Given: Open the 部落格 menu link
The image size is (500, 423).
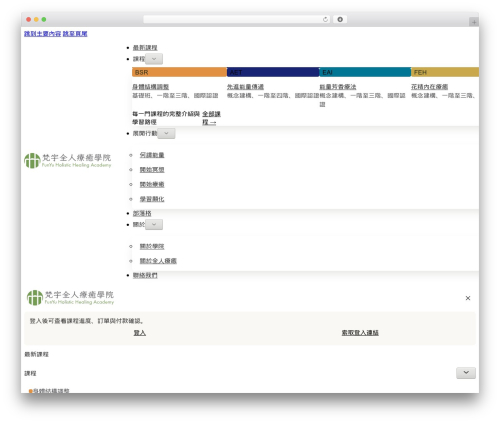Looking at the screenshot, I should click(142, 213).
